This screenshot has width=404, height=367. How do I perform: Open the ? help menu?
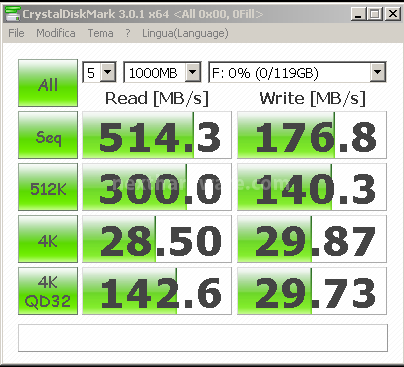(128, 33)
